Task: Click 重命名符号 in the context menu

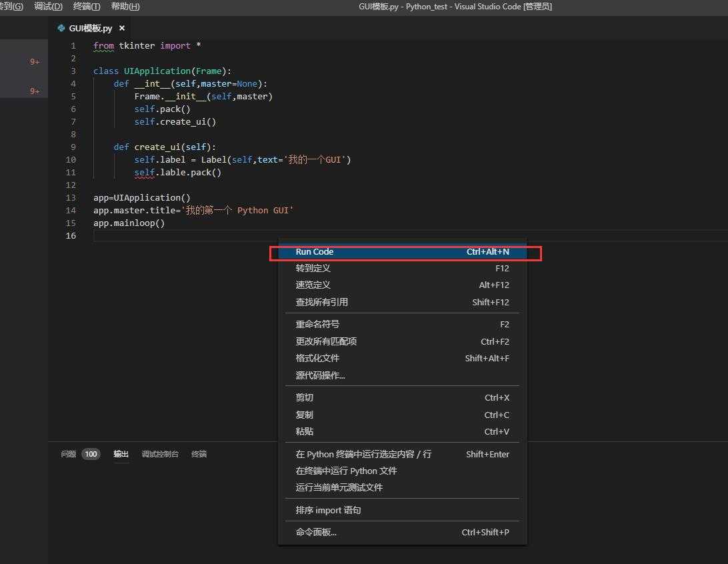Action: click(x=402, y=325)
